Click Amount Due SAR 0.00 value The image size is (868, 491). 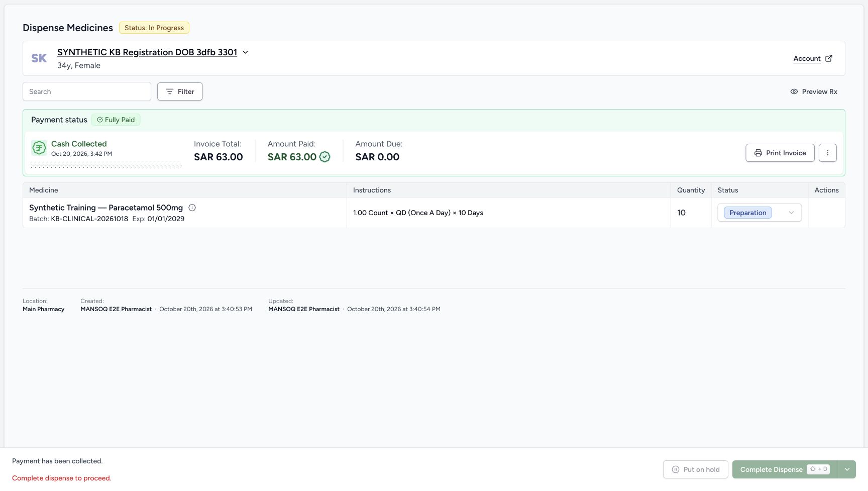[x=377, y=157]
